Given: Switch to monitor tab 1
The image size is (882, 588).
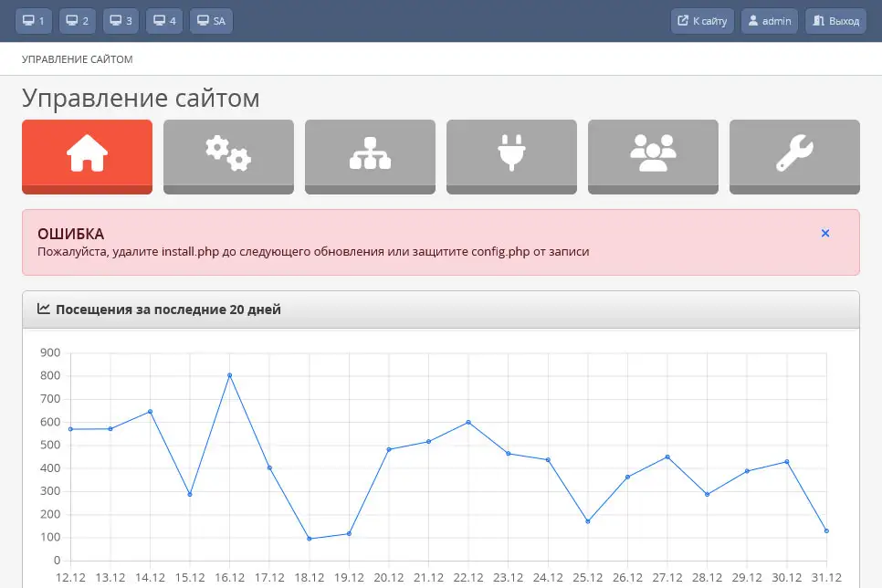Looking at the screenshot, I should pyautogui.click(x=34, y=21).
